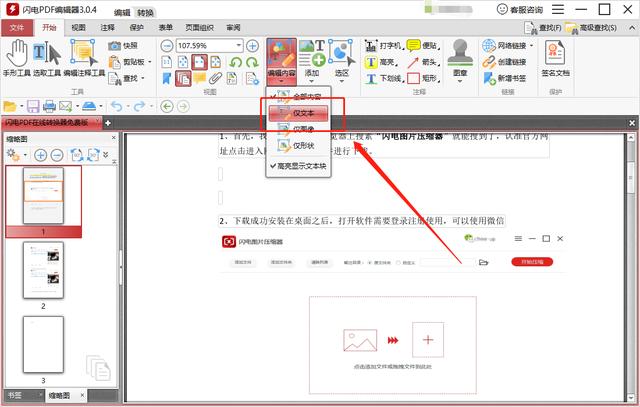This screenshot has height=407, width=640.
Task: Open the File (文件) menu
Action: tap(17, 27)
